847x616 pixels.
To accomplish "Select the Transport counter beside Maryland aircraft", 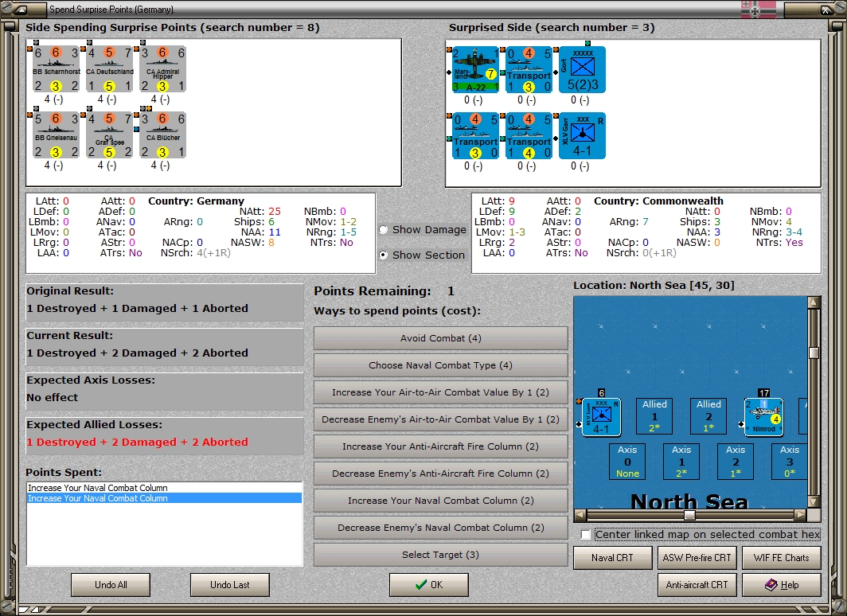I will 529,69.
